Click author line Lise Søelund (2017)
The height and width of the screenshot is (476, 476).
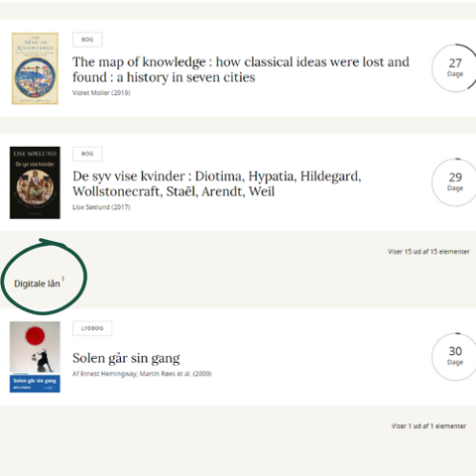point(101,207)
